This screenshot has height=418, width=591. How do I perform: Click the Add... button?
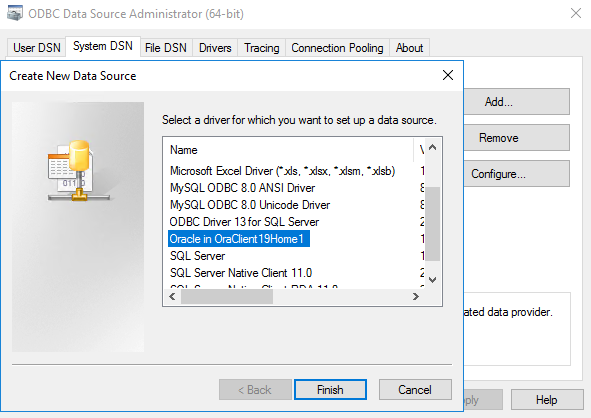pos(516,102)
